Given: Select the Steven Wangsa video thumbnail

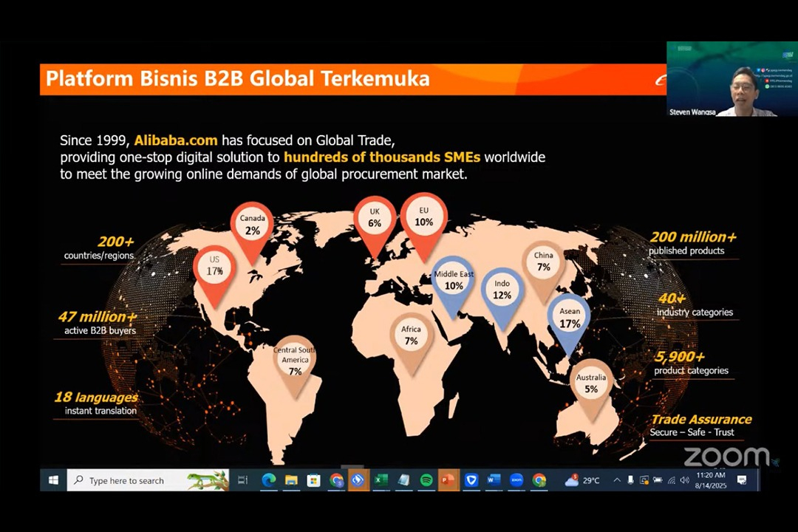Looking at the screenshot, I should coord(732,79).
